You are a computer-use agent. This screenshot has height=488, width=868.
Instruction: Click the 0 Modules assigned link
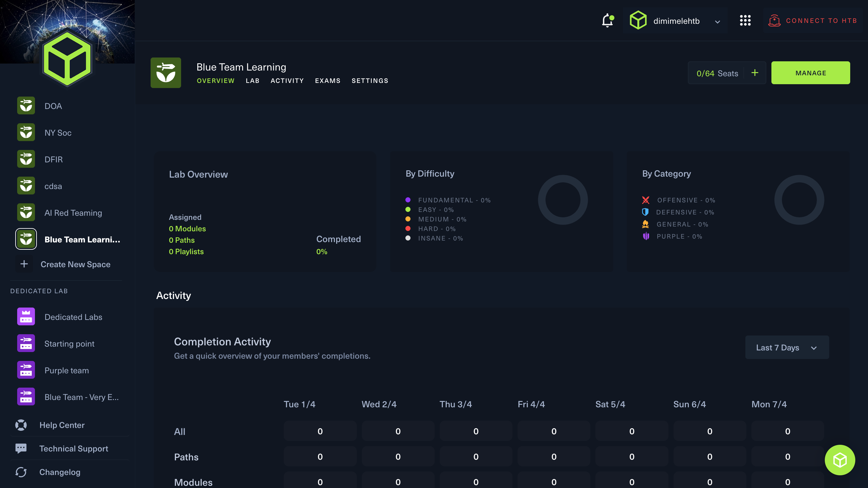click(187, 228)
